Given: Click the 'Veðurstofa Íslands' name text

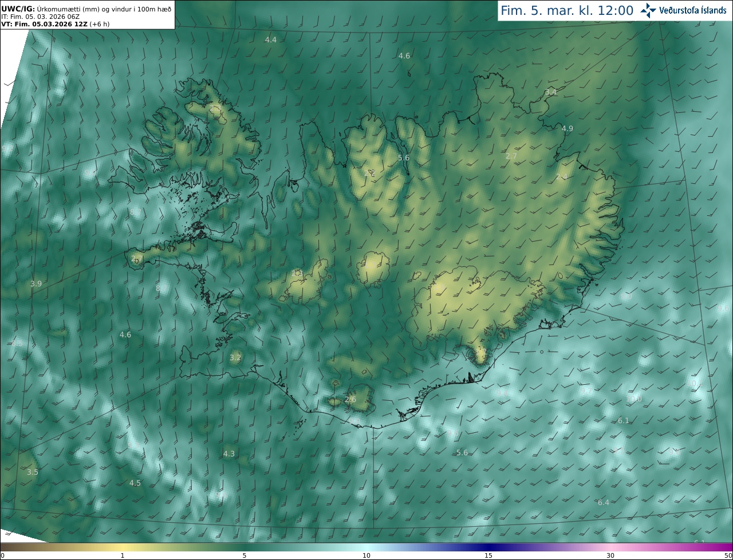Looking at the screenshot, I should coord(693,10).
